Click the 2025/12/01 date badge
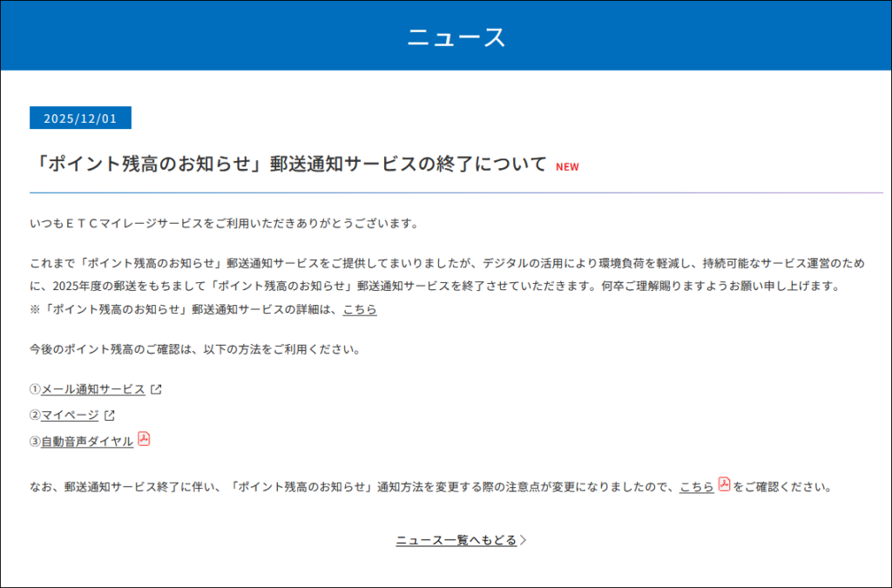 (80, 118)
